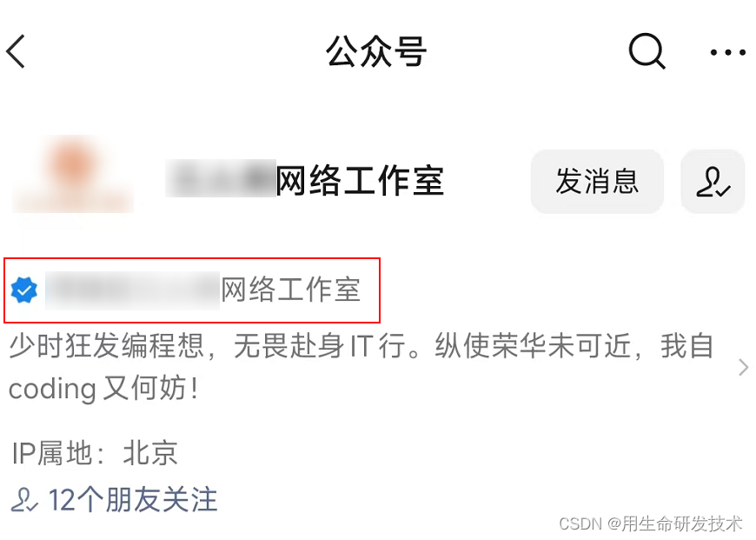Click the blue verified badge icon

[24, 290]
